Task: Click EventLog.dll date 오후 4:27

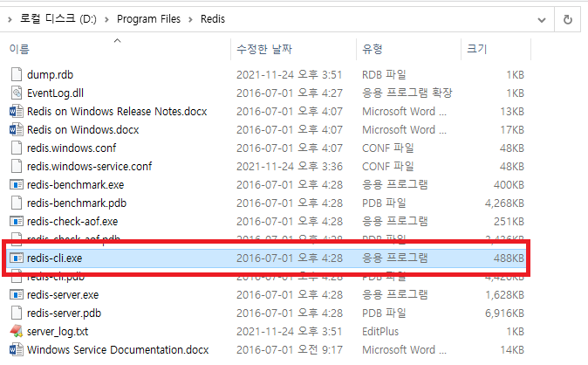Action: pos(289,93)
